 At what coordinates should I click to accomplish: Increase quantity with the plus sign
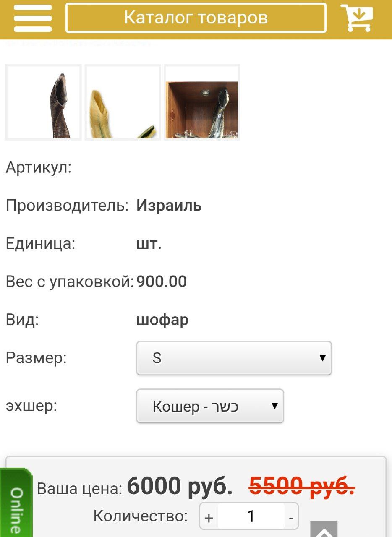tap(209, 517)
